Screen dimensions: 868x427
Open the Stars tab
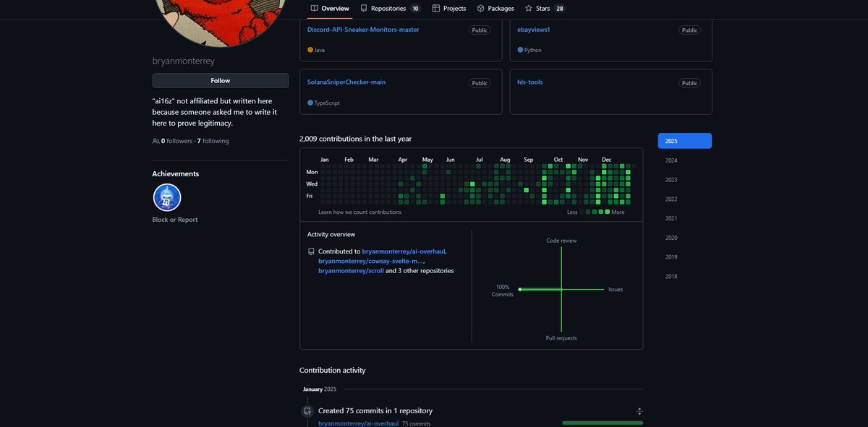(545, 9)
